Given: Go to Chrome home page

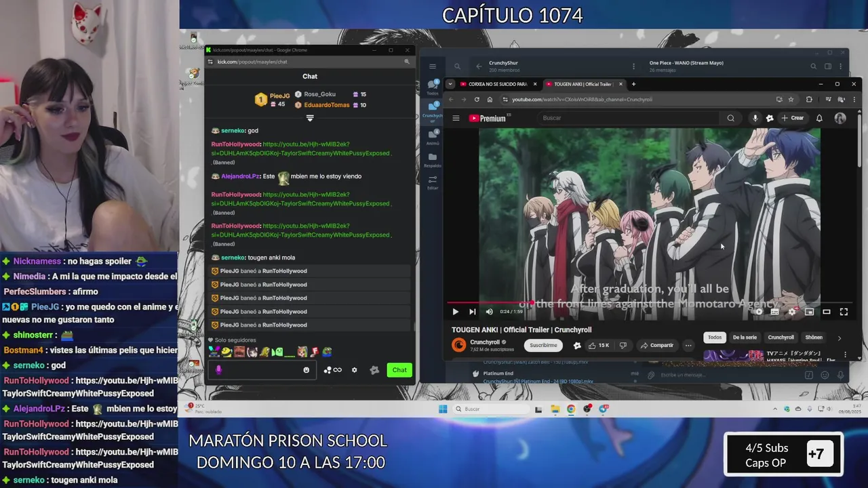Looking at the screenshot, I should coord(490,100).
